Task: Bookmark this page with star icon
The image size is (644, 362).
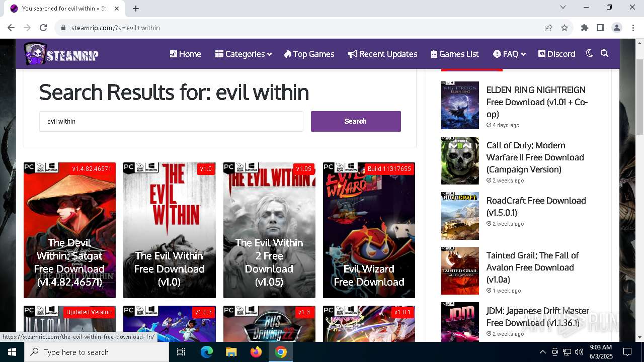Action: [x=565, y=28]
